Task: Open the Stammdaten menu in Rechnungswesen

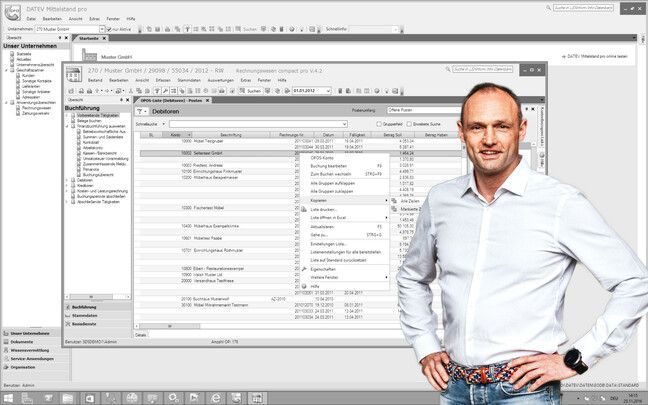Action: coord(189,80)
